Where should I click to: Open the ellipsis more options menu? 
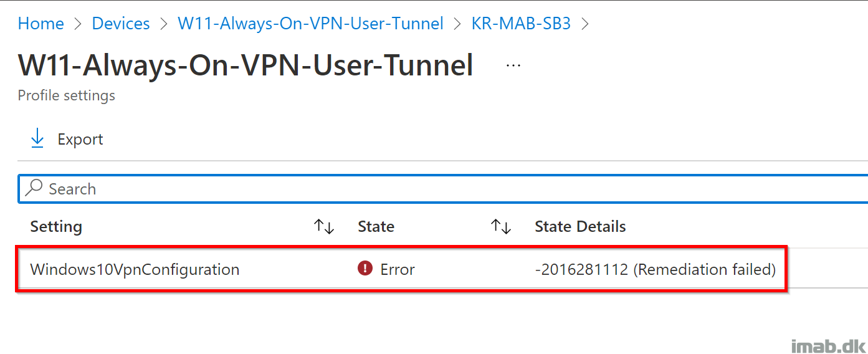click(513, 65)
